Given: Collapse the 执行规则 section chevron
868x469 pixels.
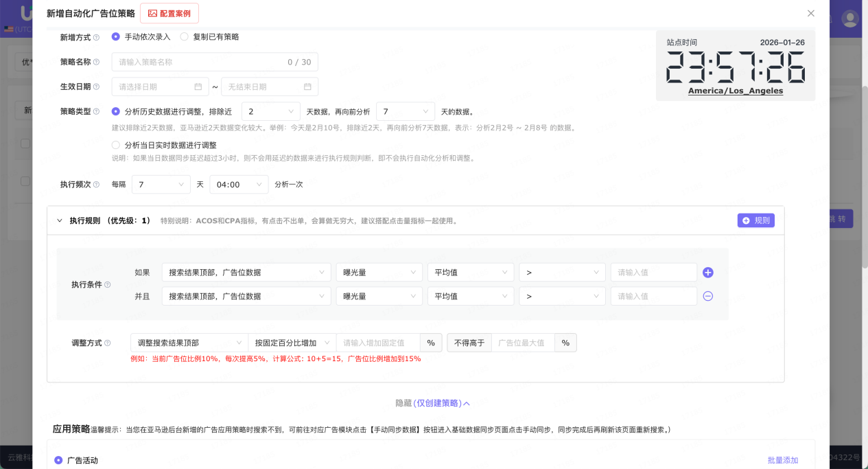Looking at the screenshot, I should tap(59, 220).
